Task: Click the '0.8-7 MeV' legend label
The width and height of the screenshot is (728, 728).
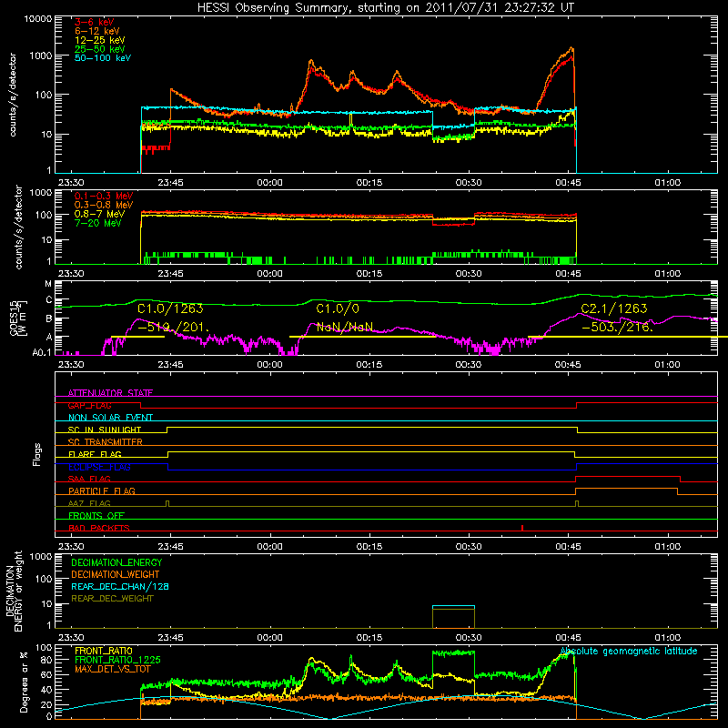Action: (99, 214)
